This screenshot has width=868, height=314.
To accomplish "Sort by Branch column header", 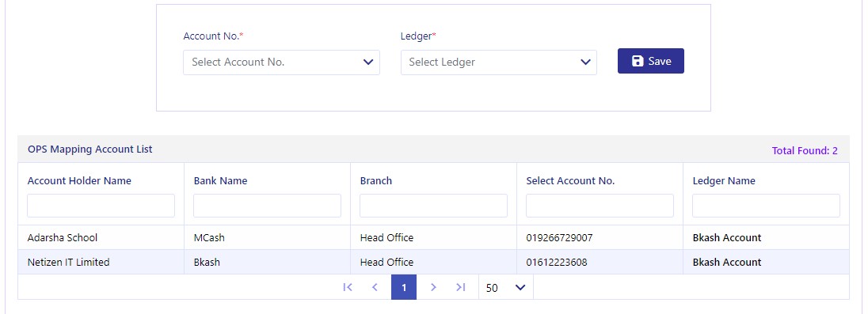I will tap(376, 181).
